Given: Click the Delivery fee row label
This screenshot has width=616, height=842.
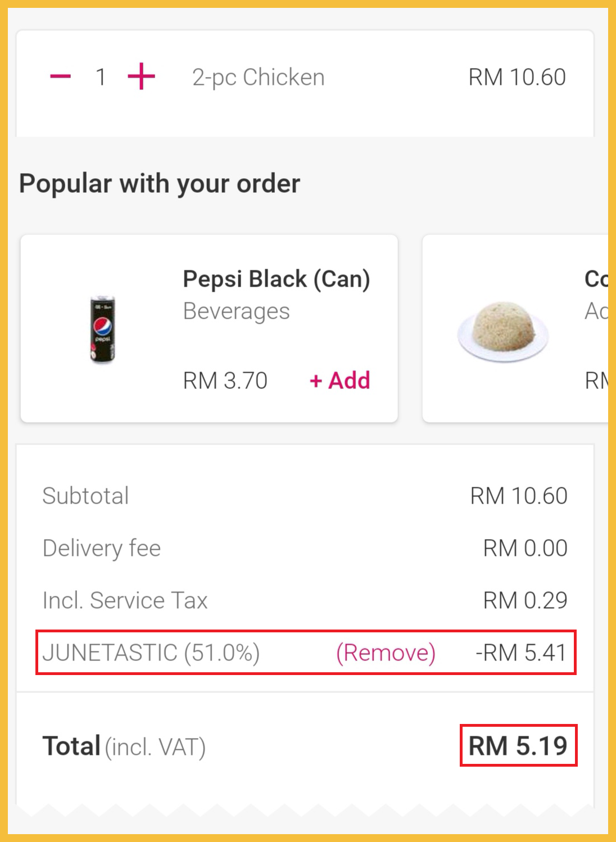Looking at the screenshot, I should click(102, 548).
